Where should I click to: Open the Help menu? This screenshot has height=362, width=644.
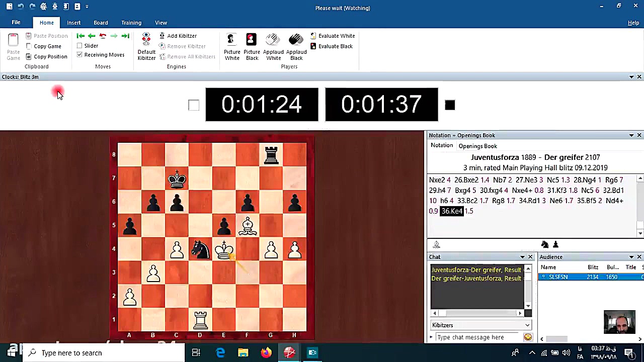[x=633, y=23]
